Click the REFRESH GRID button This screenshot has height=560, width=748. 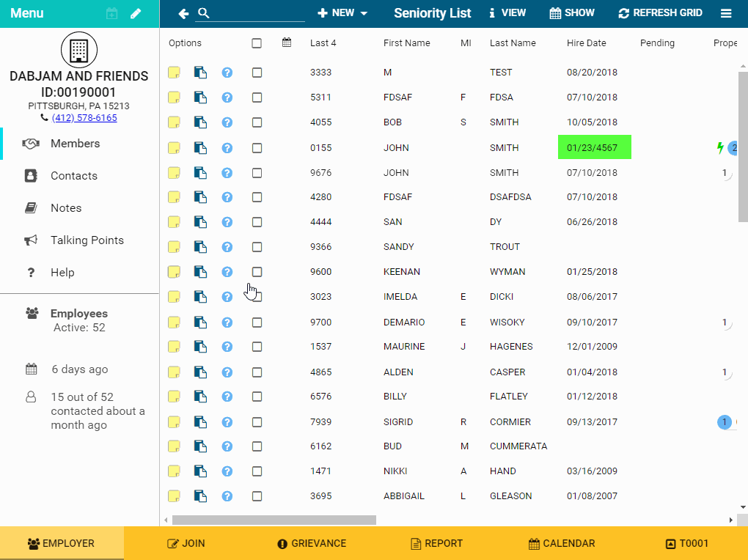[660, 13]
